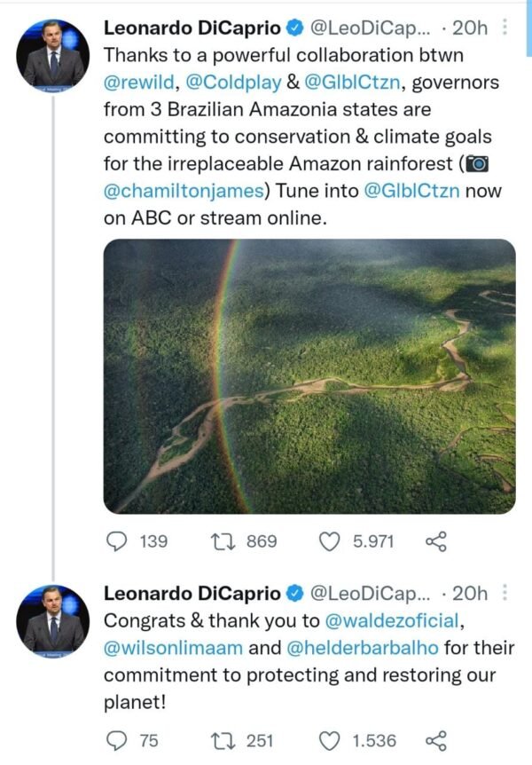The image size is (532, 765).
Task: Open more options for first tweet
Action: click(505, 28)
